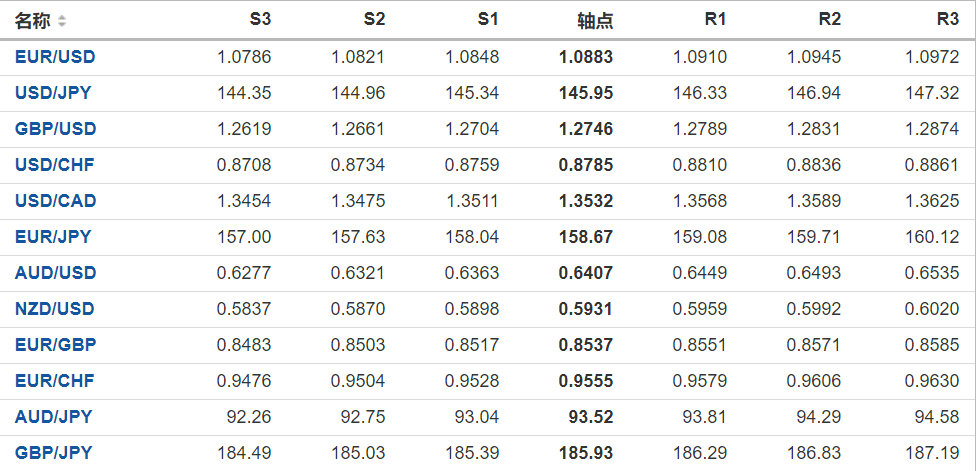Image resolution: width=978 pixels, height=471 pixels.
Task: Open the GBP/JPY pair link
Action: [x=53, y=453]
